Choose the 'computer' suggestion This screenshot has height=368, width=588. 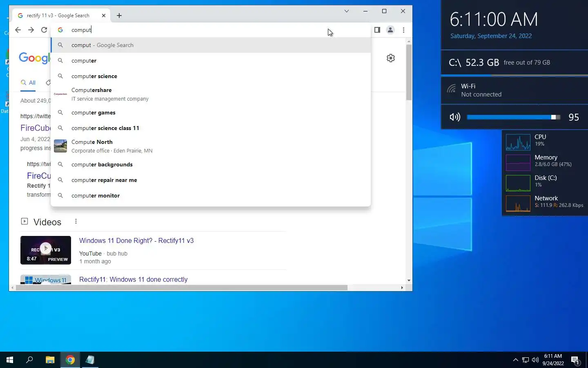click(x=211, y=61)
